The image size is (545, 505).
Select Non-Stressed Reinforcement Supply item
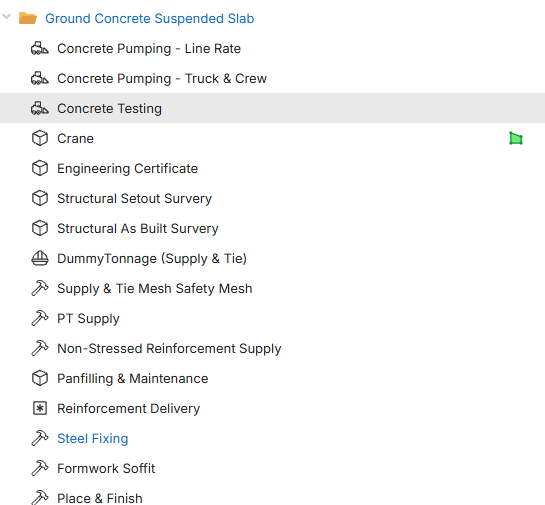tap(169, 349)
